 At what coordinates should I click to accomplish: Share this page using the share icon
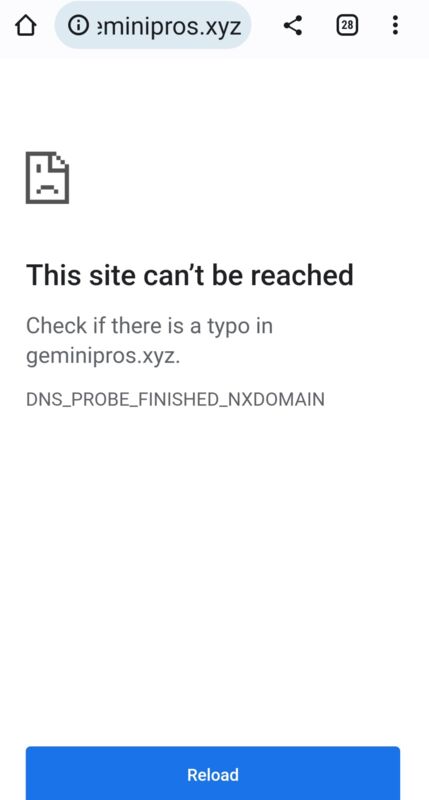tap(293, 25)
